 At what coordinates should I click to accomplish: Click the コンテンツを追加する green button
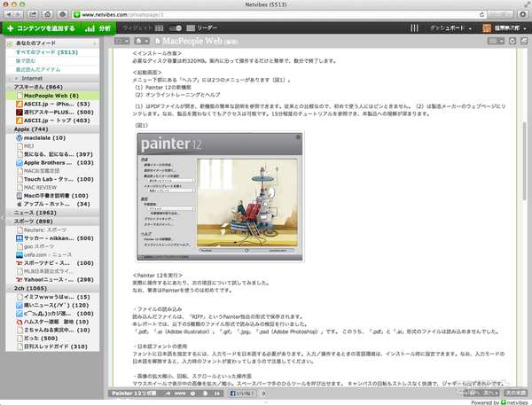pos(42,28)
